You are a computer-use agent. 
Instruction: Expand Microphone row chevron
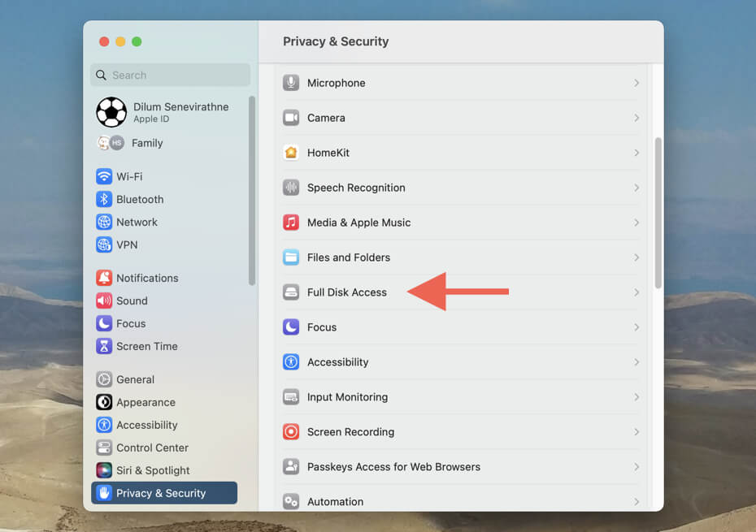tap(637, 83)
